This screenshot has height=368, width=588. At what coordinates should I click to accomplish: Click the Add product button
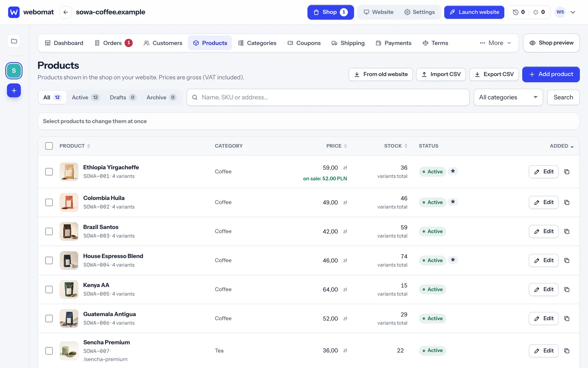click(551, 74)
